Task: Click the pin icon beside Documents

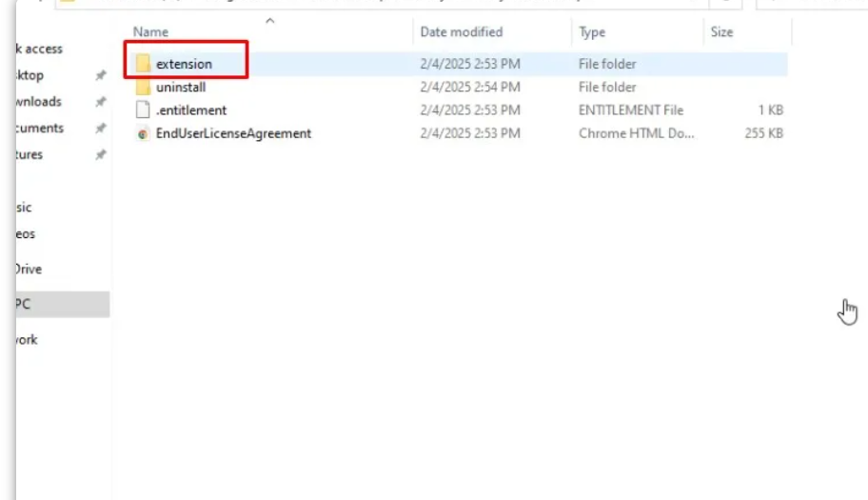Action: click(101, 129)
